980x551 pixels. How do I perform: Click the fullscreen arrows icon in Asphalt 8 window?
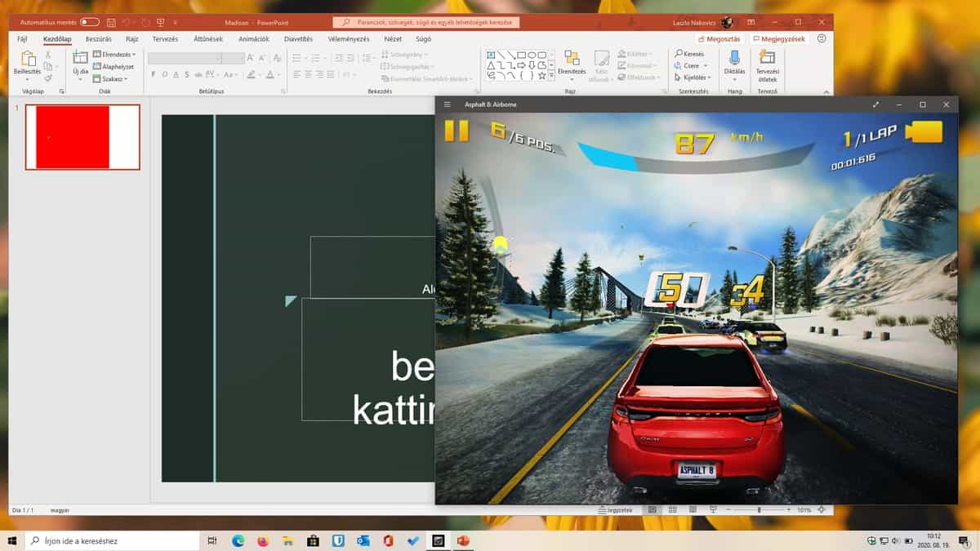tap(875, 104)
